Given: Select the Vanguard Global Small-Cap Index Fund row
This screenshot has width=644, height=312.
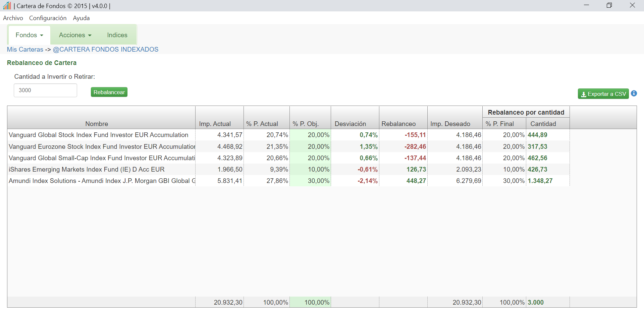Looking at the screenshot, I should [288, 158].
